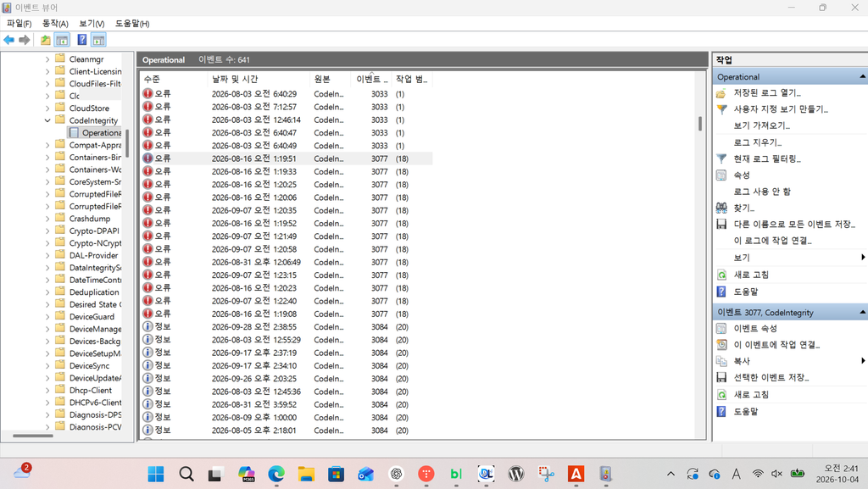Save all events as (다른 이름으로 모든 이벤트 저장)
The image size is (868, 489).
point(794,224)
